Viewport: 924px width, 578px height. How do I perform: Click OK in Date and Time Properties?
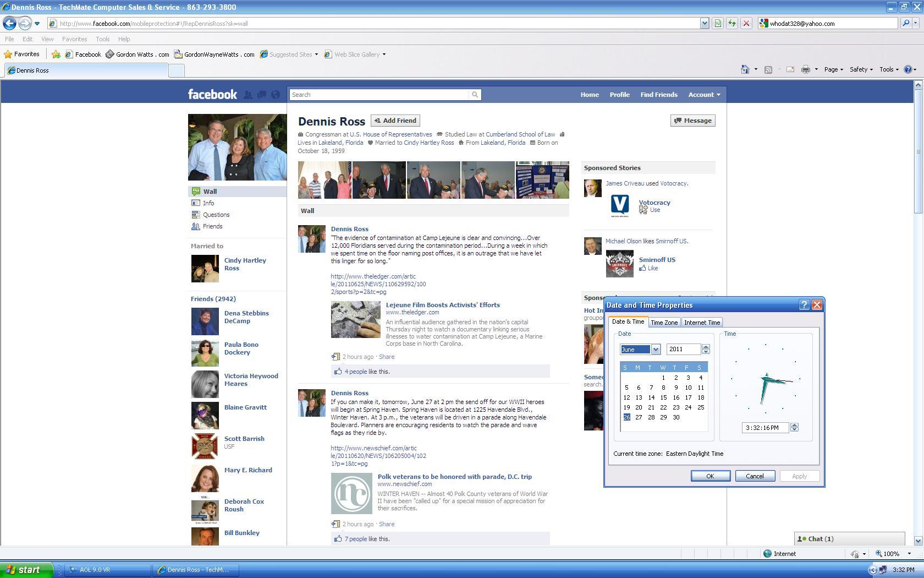[710, 476]
